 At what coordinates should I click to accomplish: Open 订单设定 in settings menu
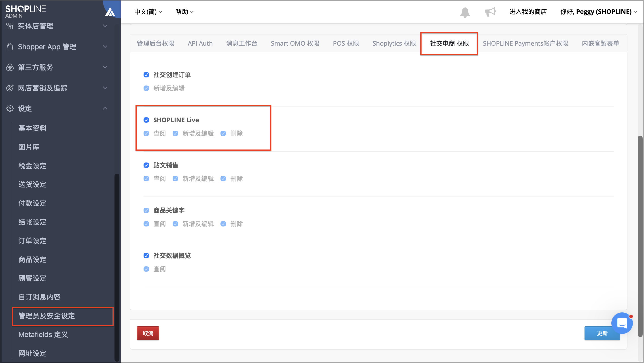click(32, 241)
